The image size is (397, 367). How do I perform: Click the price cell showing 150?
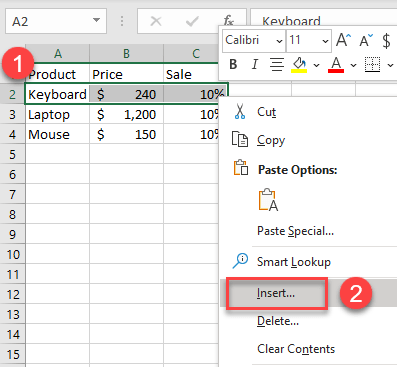click(x=126, y=134)
